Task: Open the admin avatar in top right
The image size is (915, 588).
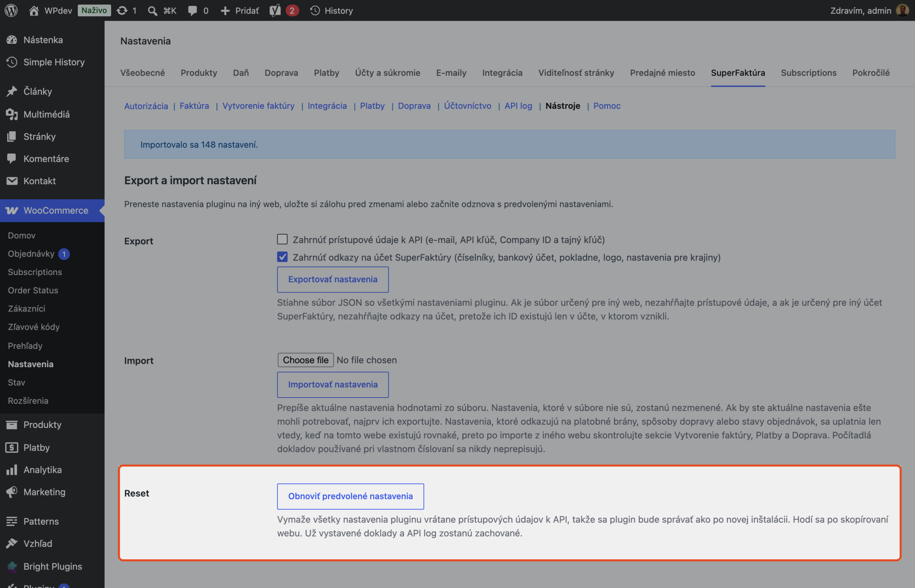Action: click(x=902, y=10)
